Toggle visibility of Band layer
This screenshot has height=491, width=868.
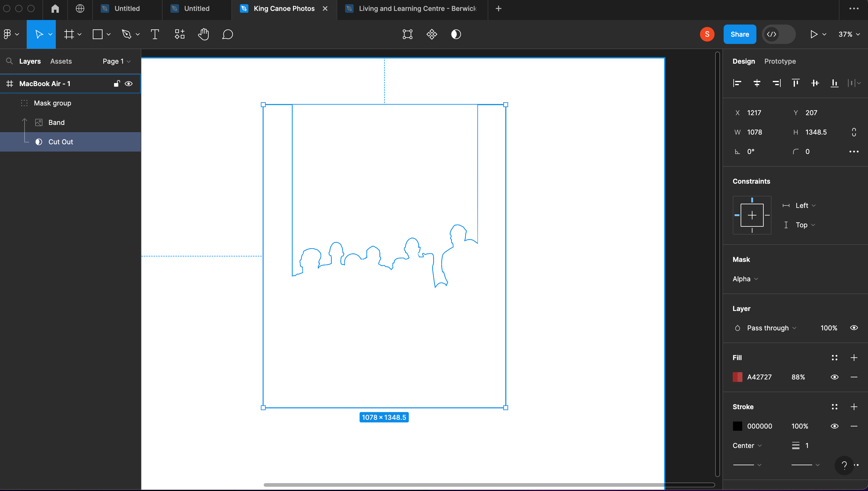click(129, 122)
